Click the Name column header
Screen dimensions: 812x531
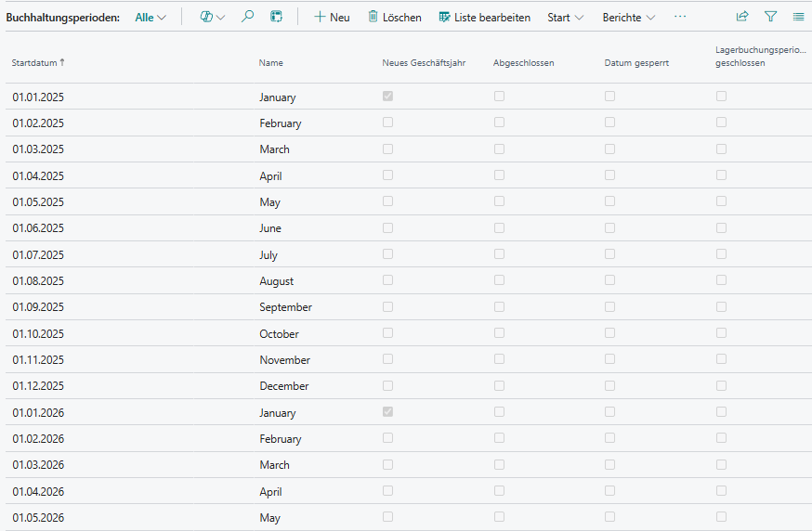click(x=270, y=63)
